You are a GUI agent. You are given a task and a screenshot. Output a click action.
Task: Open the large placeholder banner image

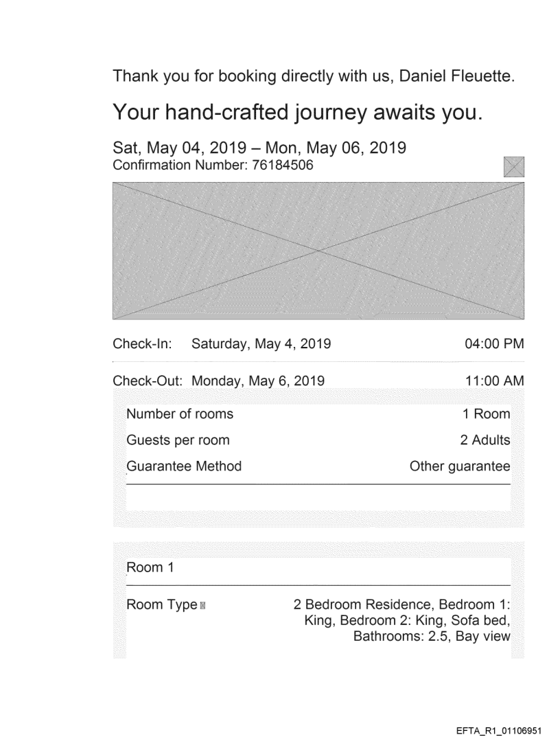point(318,251)
